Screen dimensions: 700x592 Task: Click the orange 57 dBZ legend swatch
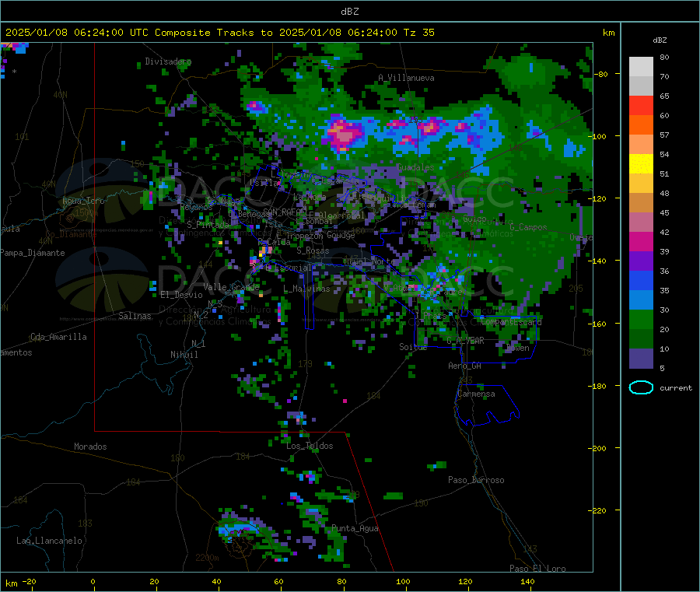tap(641, 125)
